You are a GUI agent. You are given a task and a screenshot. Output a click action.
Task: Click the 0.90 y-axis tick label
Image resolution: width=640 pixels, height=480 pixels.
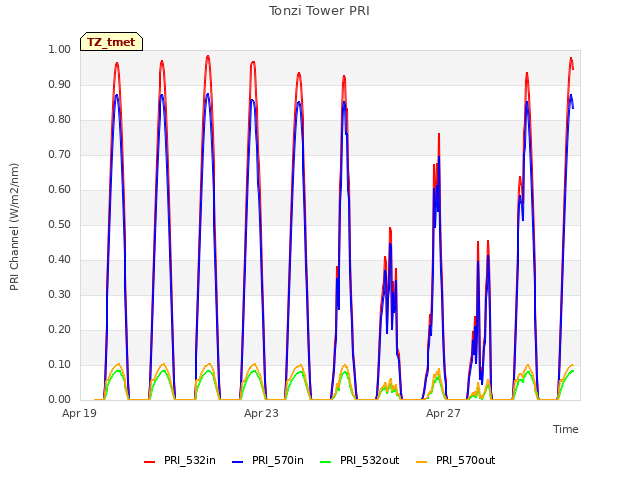pos(60,84)
